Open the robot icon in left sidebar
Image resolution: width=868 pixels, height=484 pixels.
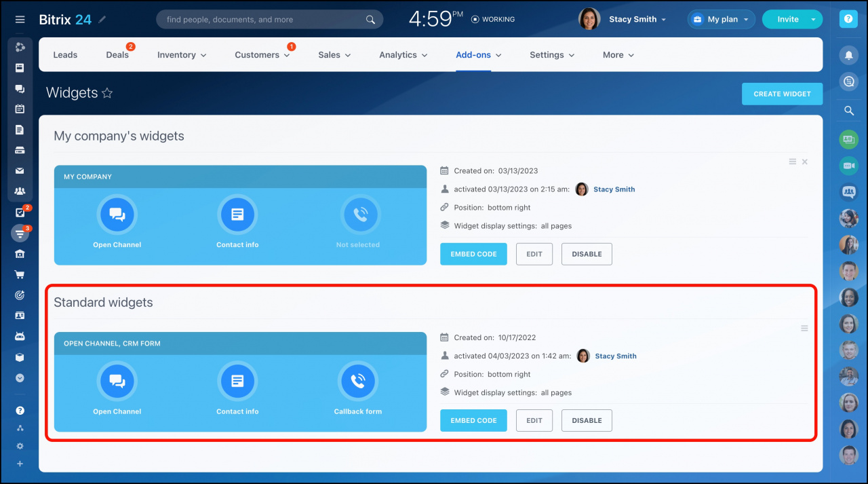20,337
